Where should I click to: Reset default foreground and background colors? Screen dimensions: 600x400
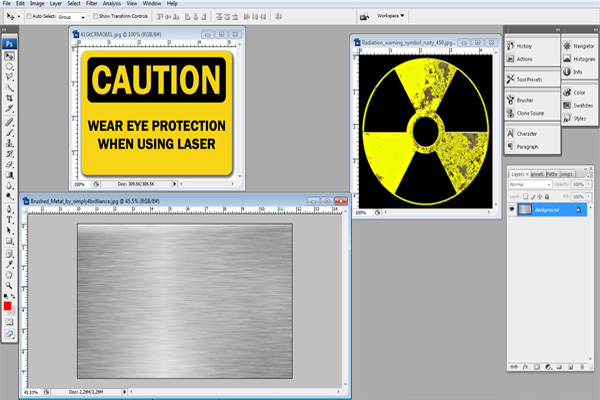click(5, 296)
